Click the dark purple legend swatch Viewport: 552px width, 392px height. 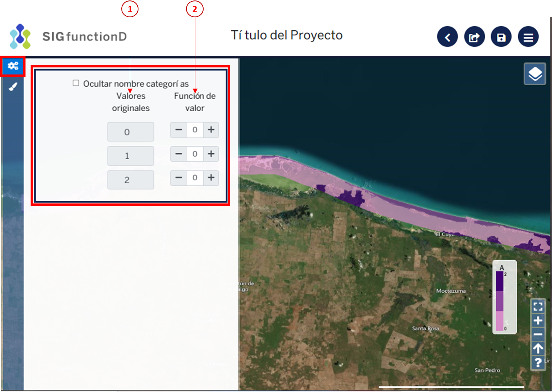pos(499,281)
